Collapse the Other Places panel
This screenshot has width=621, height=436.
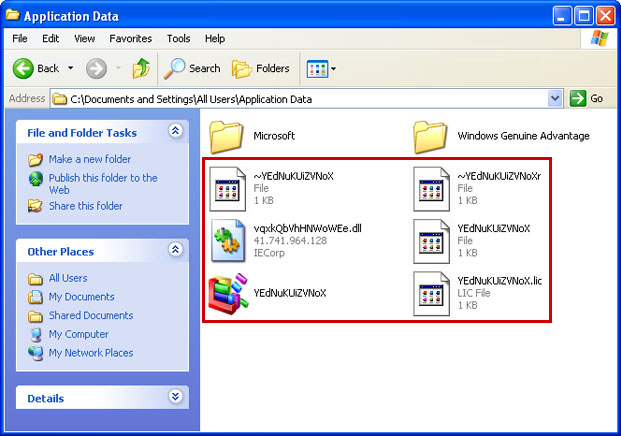[175, 249]
